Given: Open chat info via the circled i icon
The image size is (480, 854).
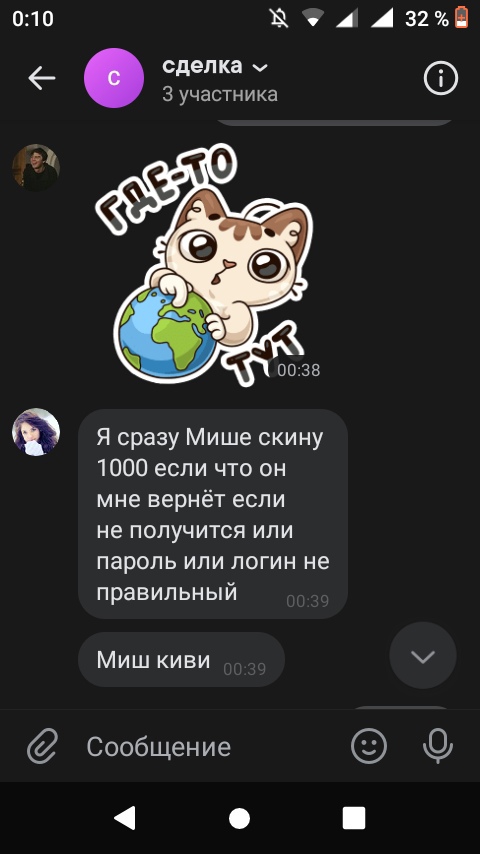Looking at the screenshot, I should (x=441, y=79).
